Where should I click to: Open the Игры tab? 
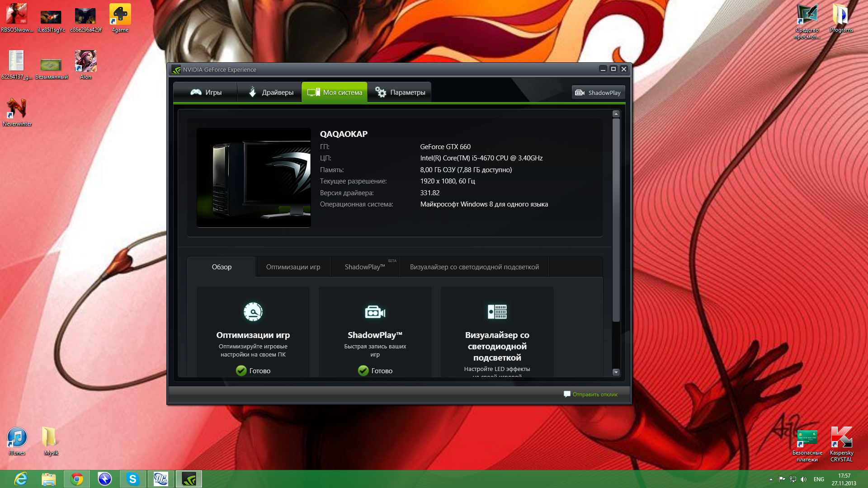206,92
